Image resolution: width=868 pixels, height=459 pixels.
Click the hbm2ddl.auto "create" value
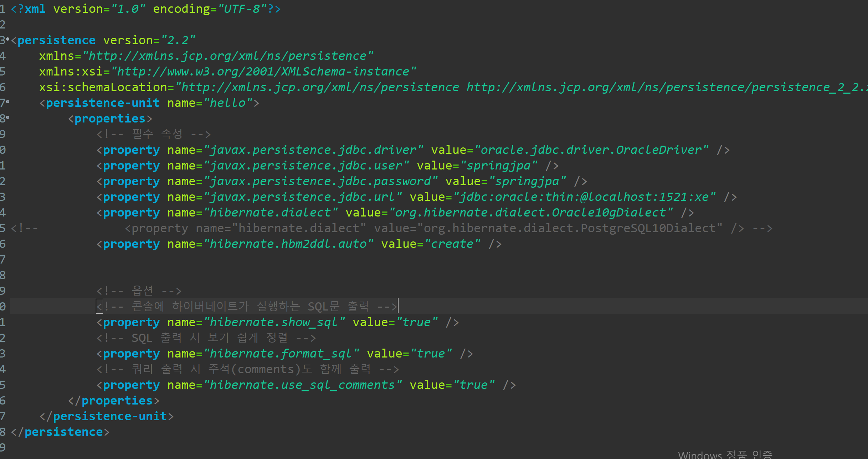click(x=452, y=244)
